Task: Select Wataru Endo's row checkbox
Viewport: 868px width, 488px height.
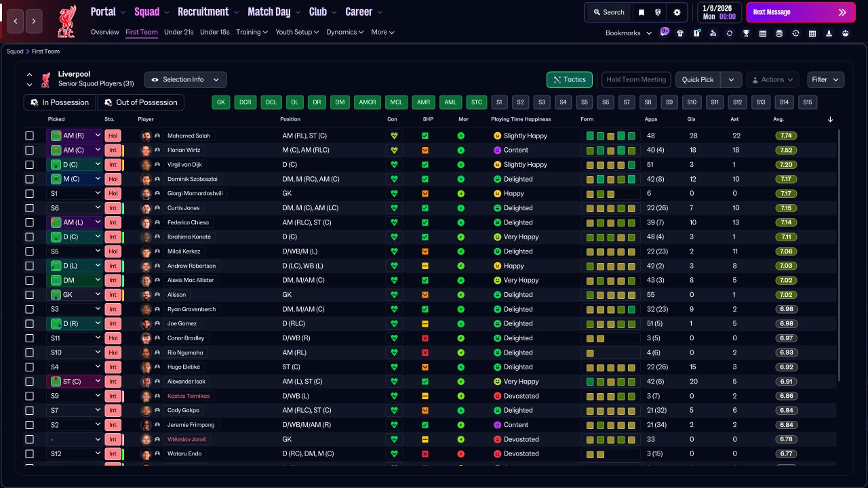Action: [29, 454]
